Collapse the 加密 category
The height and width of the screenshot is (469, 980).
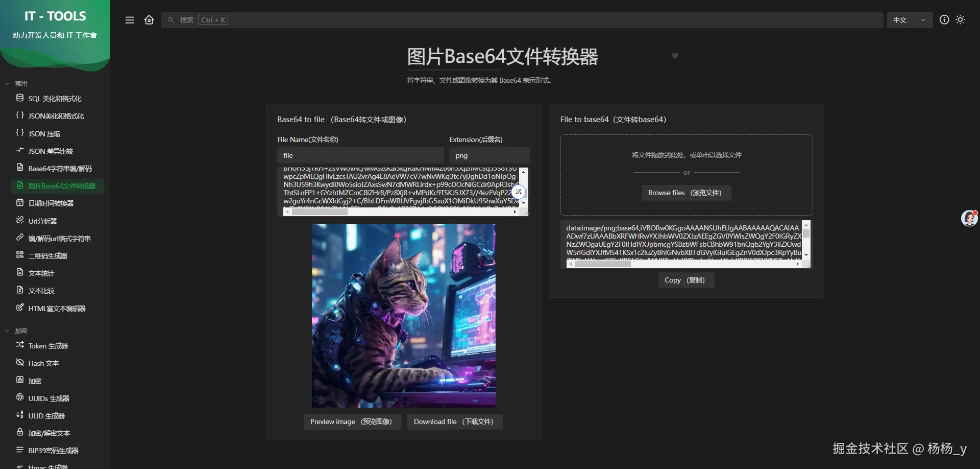coord(16,331)
